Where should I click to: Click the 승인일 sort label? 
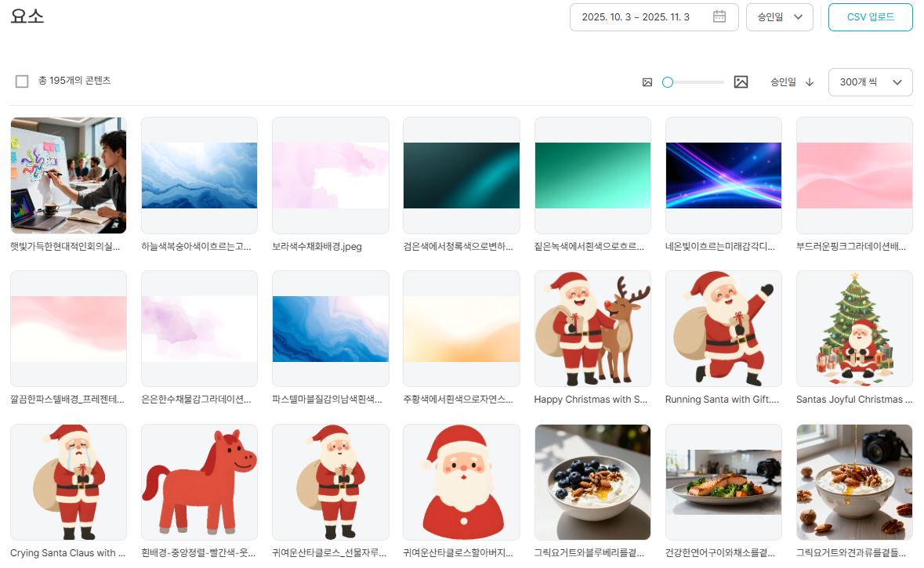pos(783,82)
